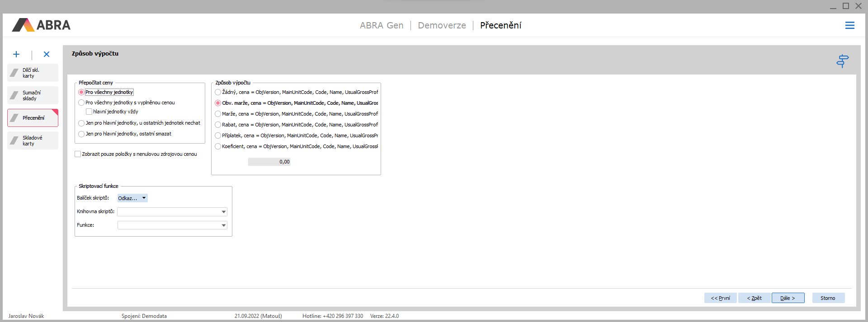Click the plus icon to add tab
Image resolution: width=868 pixels, height=322 pixels.
pos(16,54)
